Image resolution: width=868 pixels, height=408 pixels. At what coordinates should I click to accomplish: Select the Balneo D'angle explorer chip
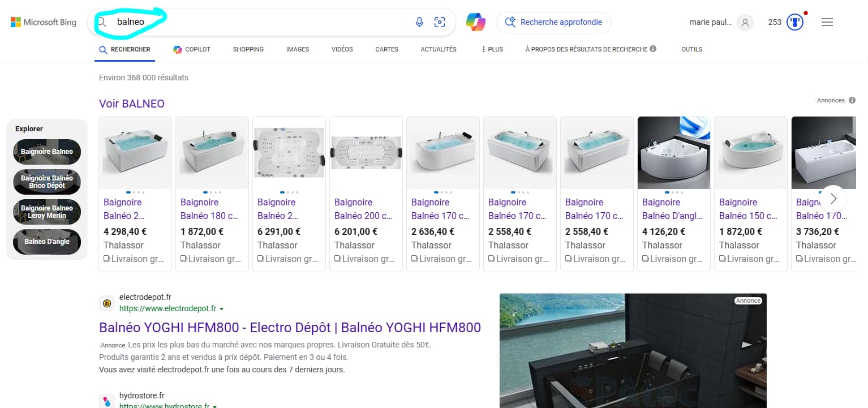pyautogui.click(x=47, y=242)
